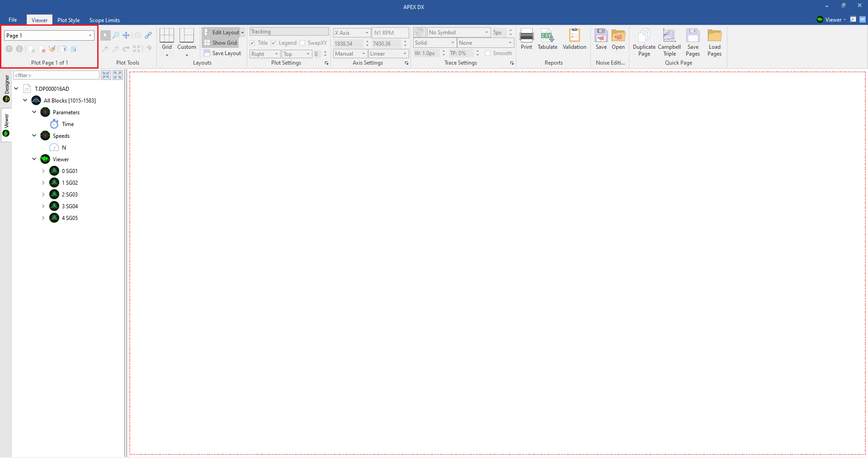Click the chain link axes icon
This screenshot has width=868, height=458.
pyautogui.click(x=148, y=35)
